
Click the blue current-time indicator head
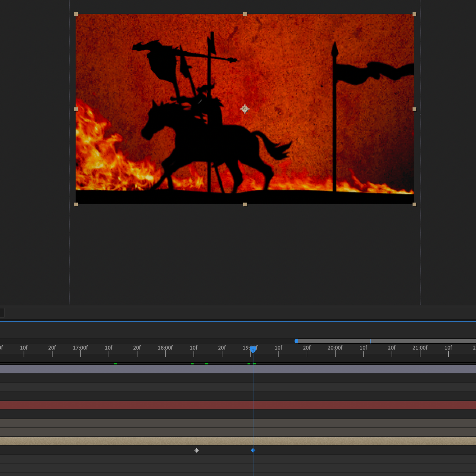pyautogui.click(x=253, y=349)
